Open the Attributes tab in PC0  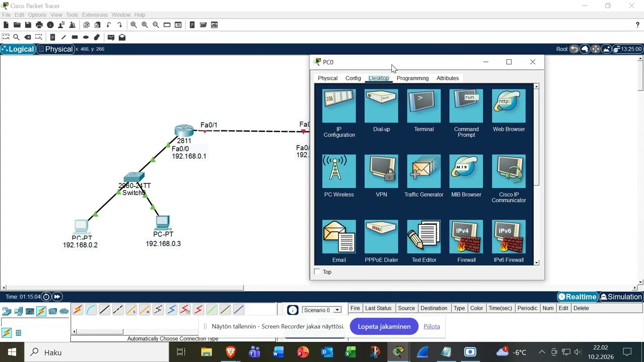coord(448,78)
